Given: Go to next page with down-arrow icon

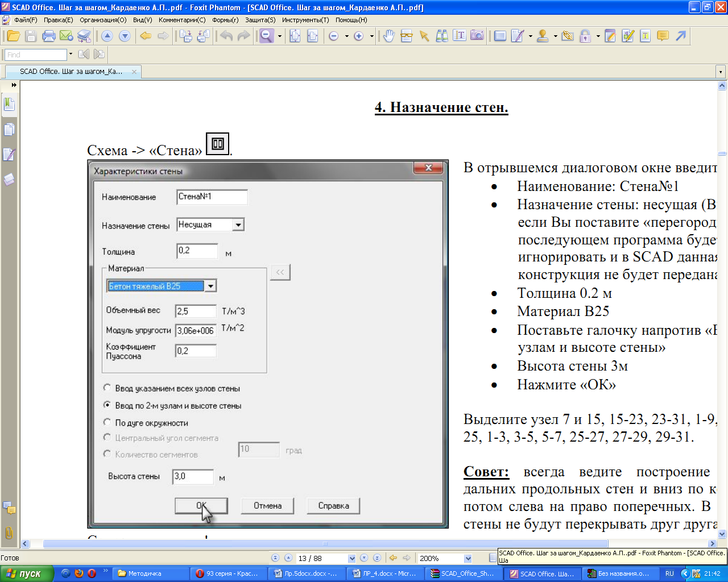Looking at the screenshot, I should pyautogui.click(x=125, y=36).
